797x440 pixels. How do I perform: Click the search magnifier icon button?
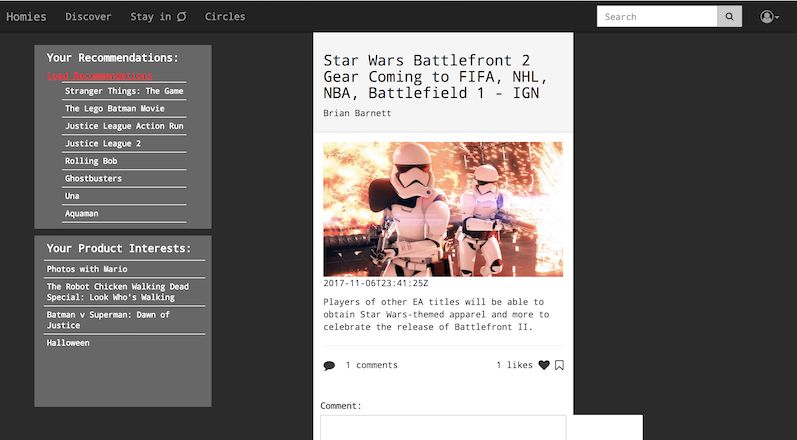(x=729, y=17)
